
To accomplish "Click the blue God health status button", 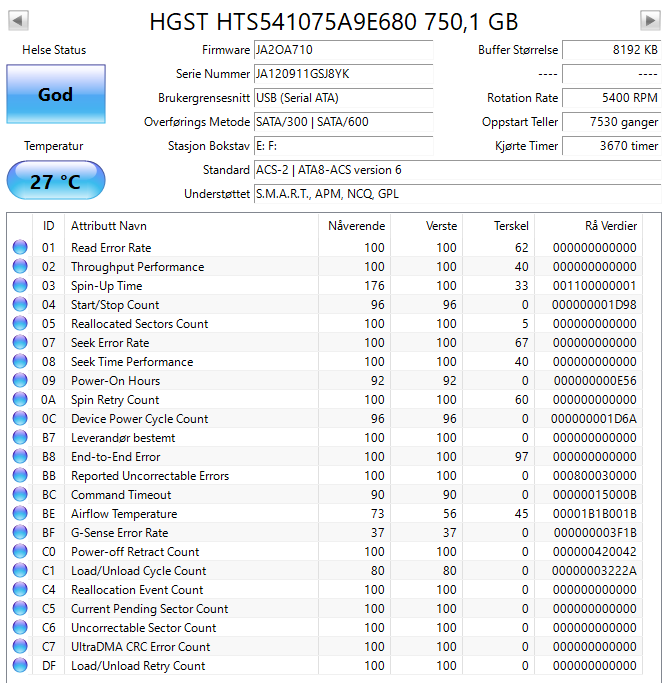I will [55, 95].
